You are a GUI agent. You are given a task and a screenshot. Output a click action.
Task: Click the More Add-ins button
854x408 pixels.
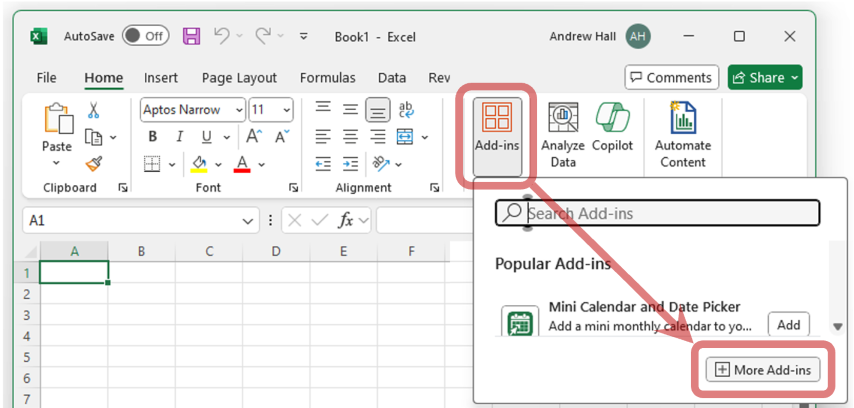coord(763,370)
